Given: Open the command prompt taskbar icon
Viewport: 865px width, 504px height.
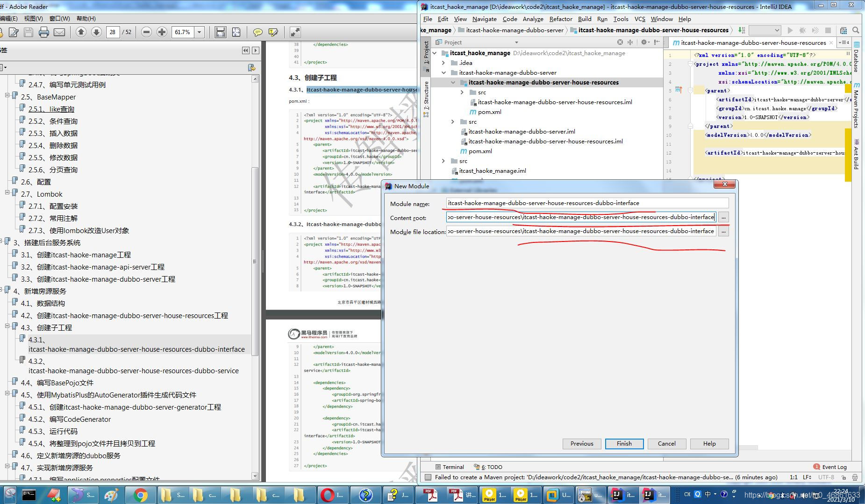Looking at the screenshot, I should click(29, 495).
